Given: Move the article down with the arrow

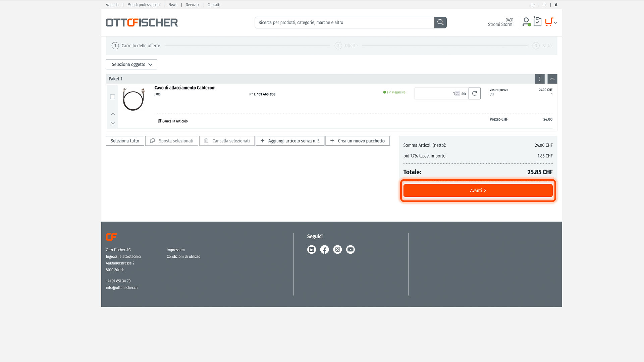Looking at the screenshot, I should (x=113, y=123).
